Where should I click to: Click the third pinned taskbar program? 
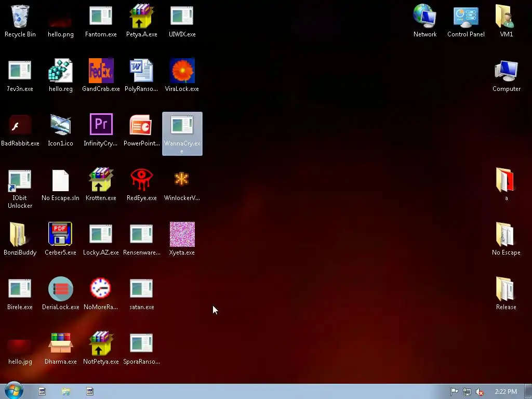pyautogui.click(x=89, y=392)
